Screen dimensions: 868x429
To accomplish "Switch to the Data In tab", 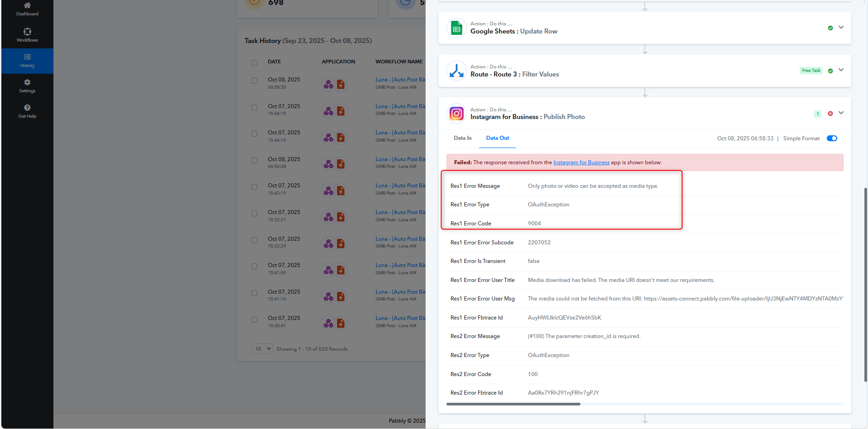I will [x=462, y=138].
